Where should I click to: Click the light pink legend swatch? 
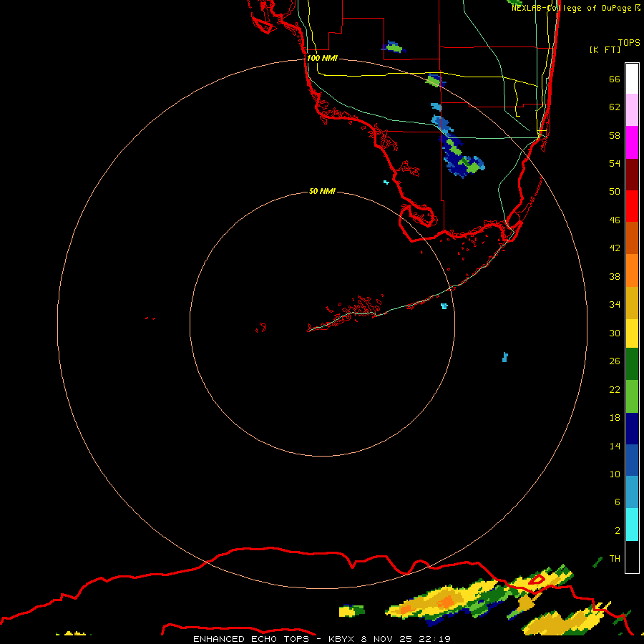pos(632,109)
